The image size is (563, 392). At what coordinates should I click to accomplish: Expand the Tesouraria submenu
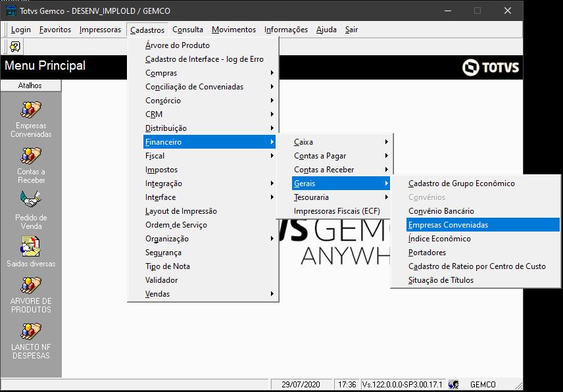pos(341,197)
